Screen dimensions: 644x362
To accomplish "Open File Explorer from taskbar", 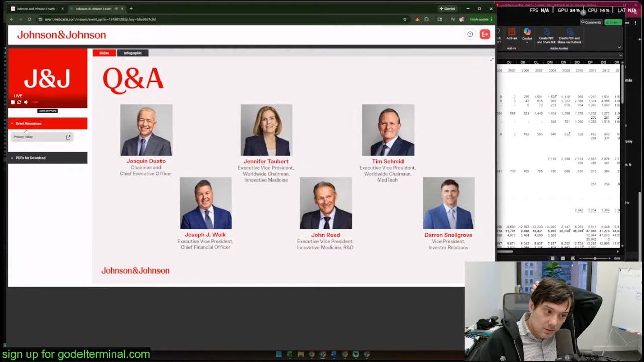I will (300, 354).
